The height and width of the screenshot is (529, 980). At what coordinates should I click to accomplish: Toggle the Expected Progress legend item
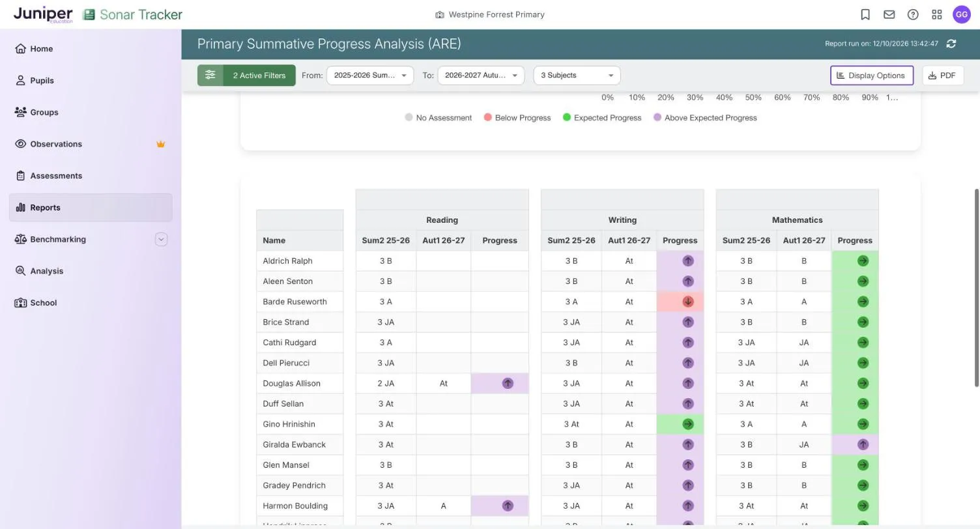[602, 118]
